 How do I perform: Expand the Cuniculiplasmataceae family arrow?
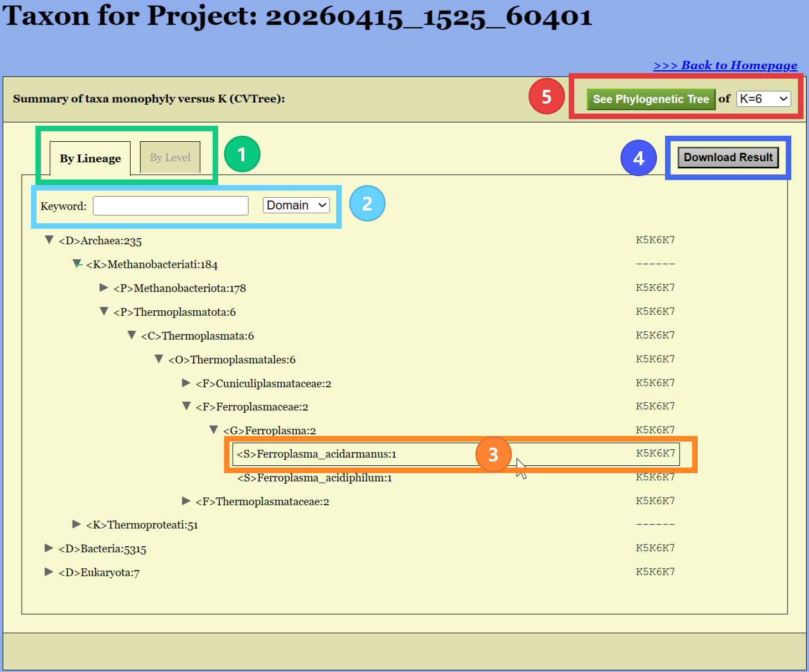point(186,383)
